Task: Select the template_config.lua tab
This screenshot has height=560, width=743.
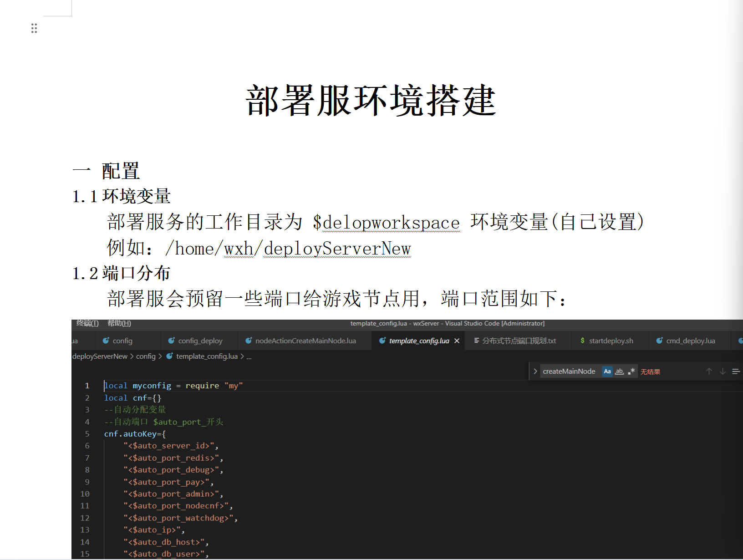Action: point(419,341)
